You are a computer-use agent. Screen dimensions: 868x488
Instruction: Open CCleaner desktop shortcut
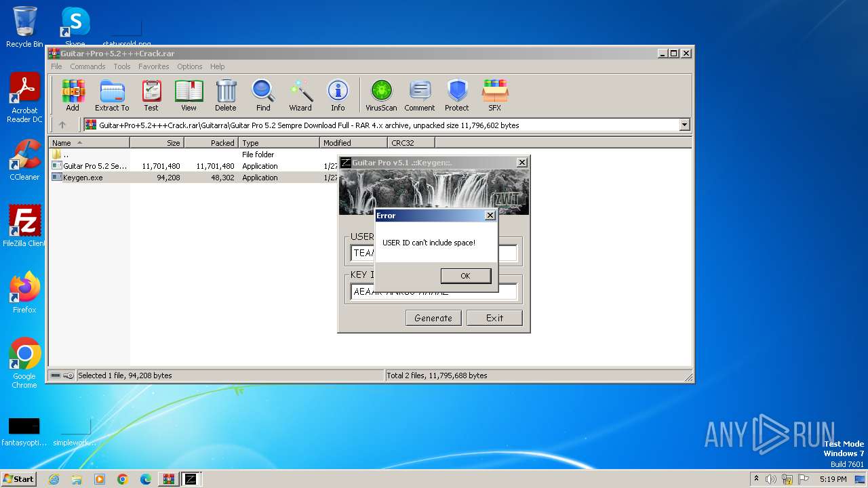tap(24, 160)
